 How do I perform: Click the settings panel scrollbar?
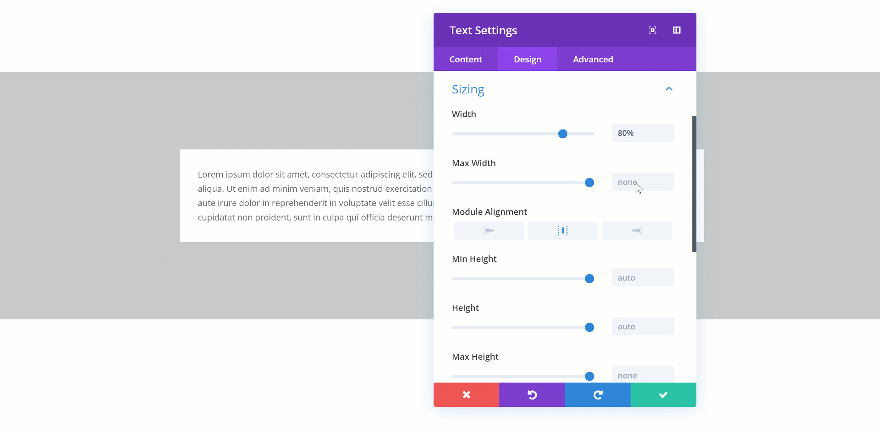click(x=693, y=183)
